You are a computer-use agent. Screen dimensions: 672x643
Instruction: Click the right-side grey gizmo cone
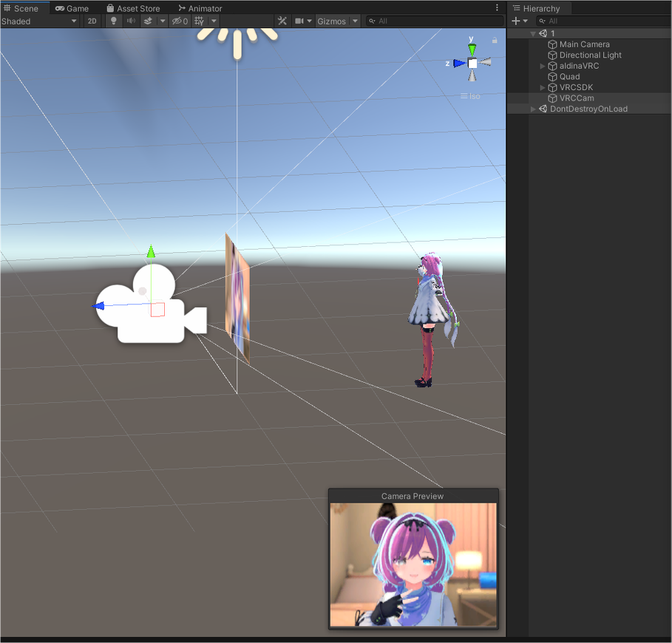485,63
